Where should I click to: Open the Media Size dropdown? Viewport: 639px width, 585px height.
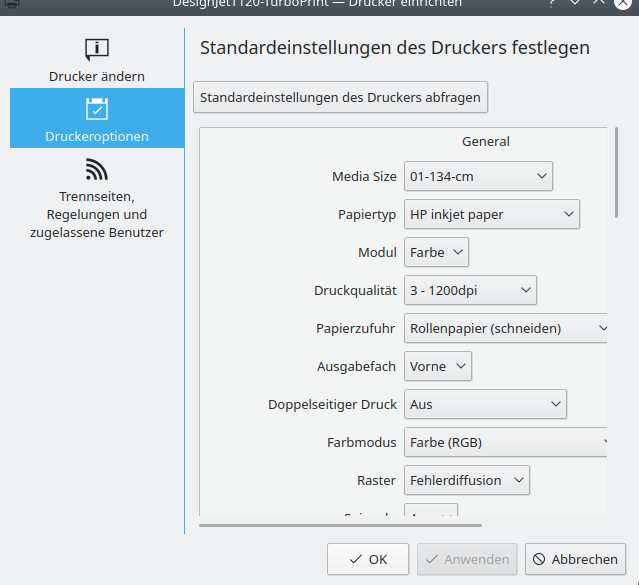[478, 176]
